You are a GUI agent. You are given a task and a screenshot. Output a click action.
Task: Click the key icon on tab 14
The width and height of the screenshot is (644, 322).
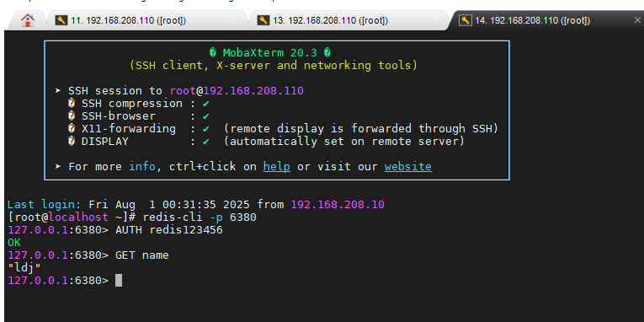pos(466,20)
